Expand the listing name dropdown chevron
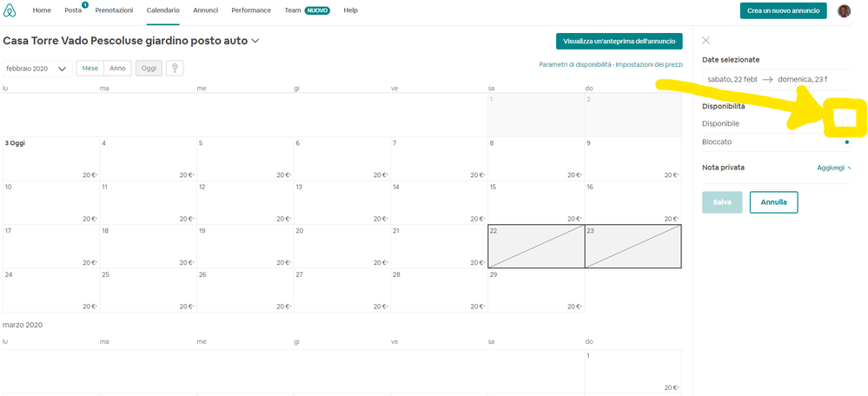868x396 pixels. [255, 41]
